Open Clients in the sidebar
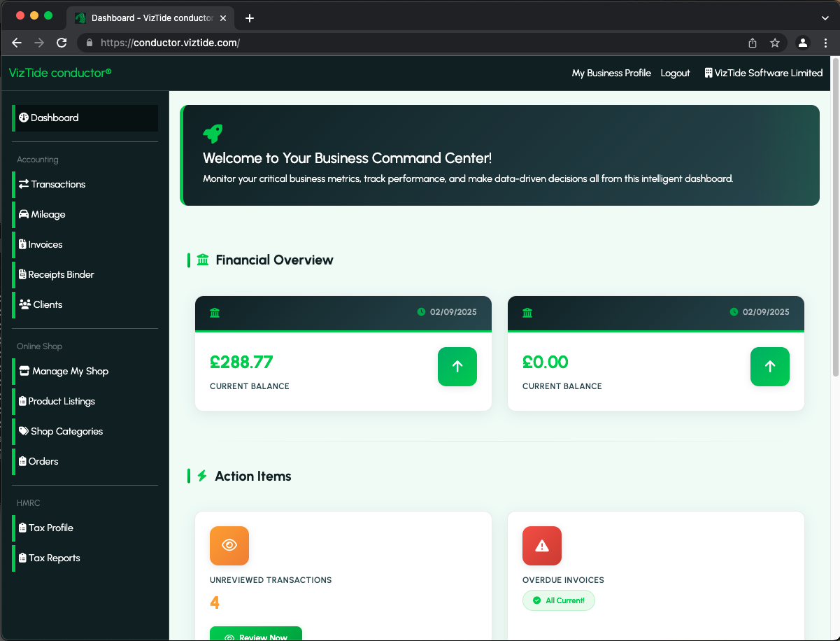This screenshot has height=641, width=840. pyautogui.click(x=85, y=304)
